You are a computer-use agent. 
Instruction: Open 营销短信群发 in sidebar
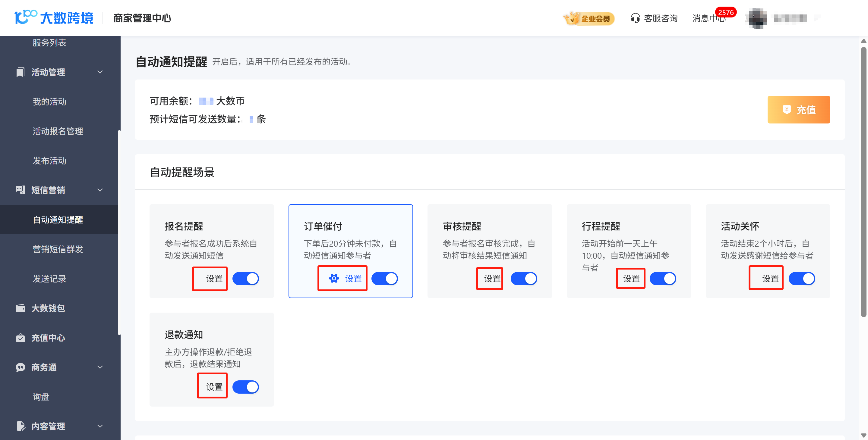pyautogui.click(x=58, y=249)
